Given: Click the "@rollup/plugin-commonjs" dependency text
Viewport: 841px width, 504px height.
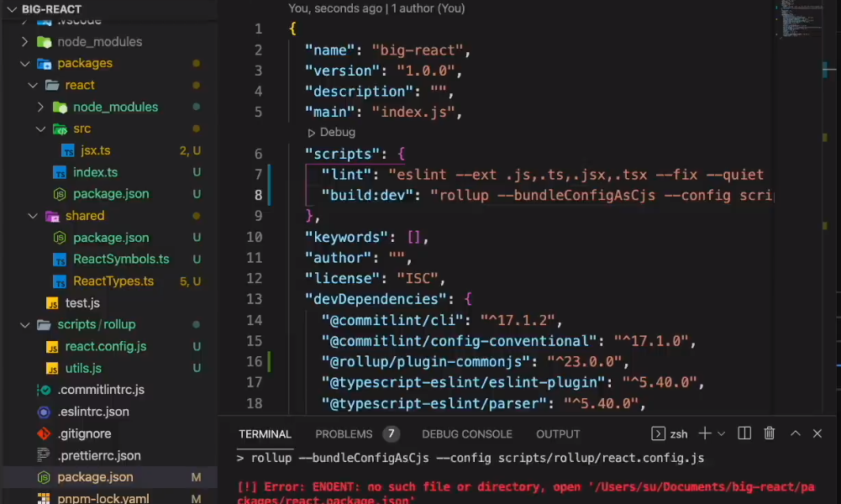Looking at the screenshot, I should tap(427, 361).
